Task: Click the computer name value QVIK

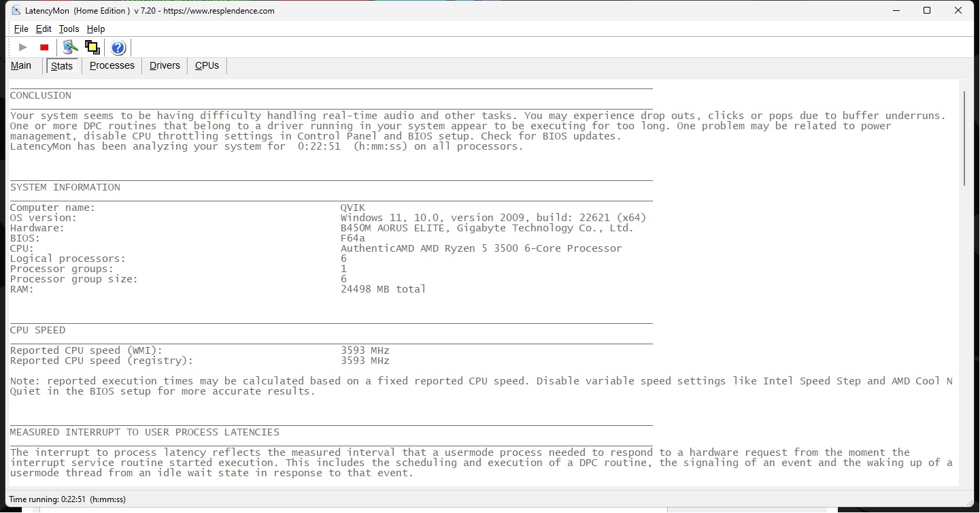Action: pos(353,208)
